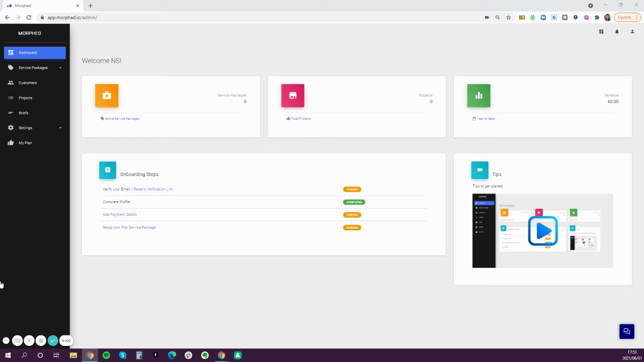
Task: Click the MORPHED logo text
Action: (30, 33)
